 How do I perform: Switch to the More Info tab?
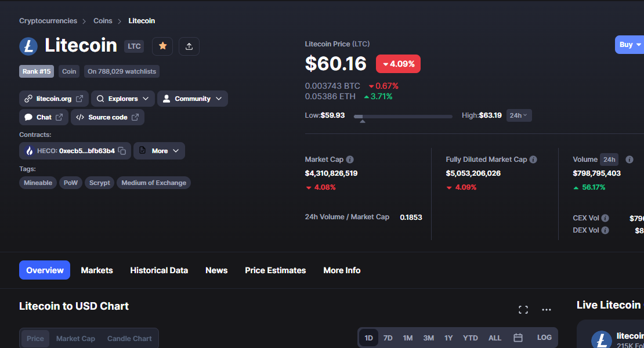[342, 270]
